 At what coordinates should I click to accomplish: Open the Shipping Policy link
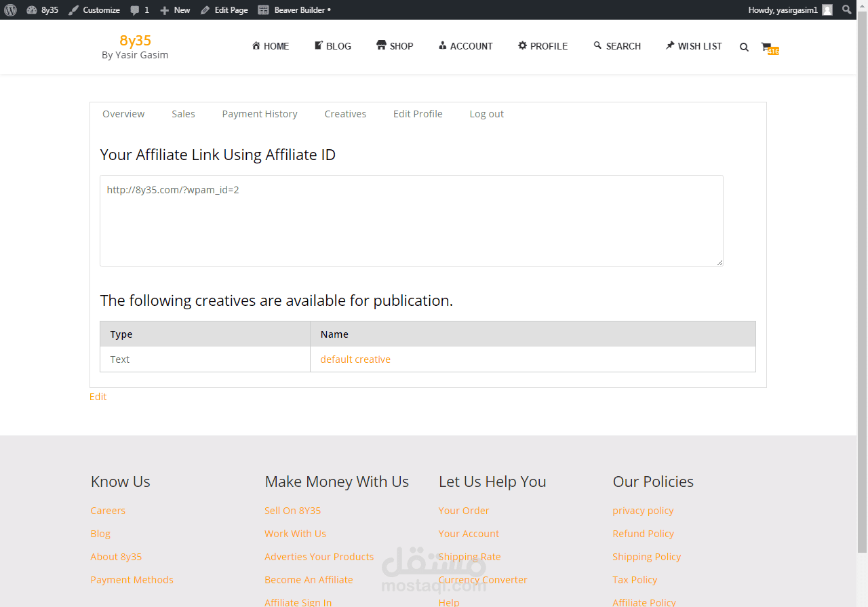pos(646,557)
